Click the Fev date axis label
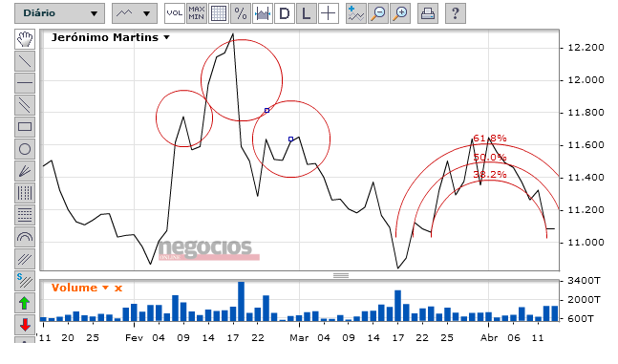The width and height of the screenshot is (618, 364). pyautogui.click(x=134, y=338)
